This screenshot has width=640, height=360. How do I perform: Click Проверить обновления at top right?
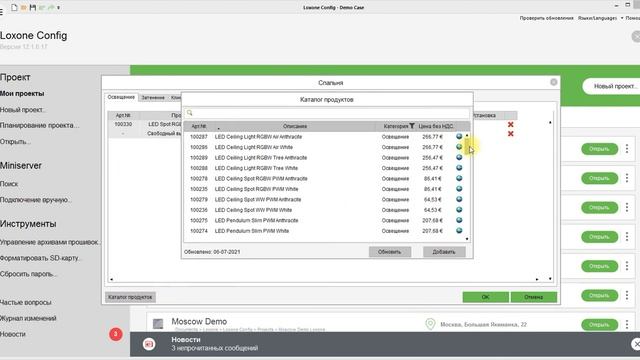point(547,18)
